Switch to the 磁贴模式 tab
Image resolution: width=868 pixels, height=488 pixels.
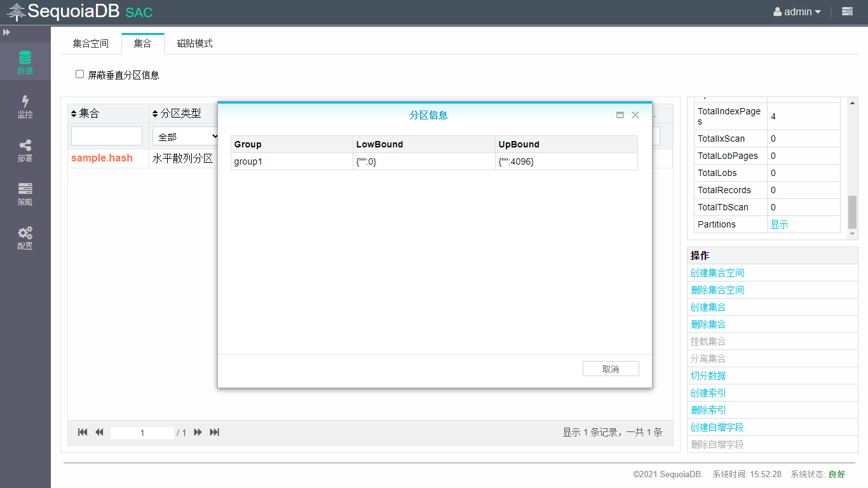pyautogui.click(x=194, y=44)
